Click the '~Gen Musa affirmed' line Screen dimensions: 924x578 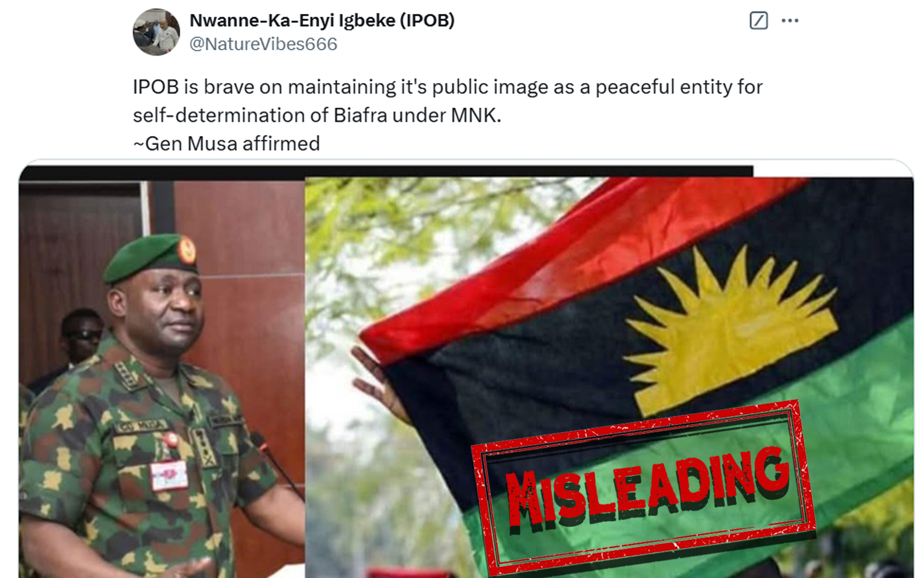227,143
